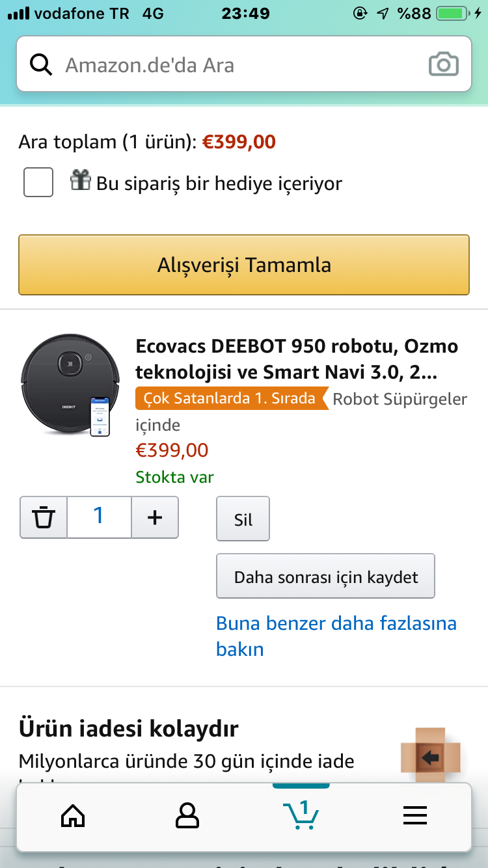Tap the Alışverişi Tamamla button

click(244, 265)
